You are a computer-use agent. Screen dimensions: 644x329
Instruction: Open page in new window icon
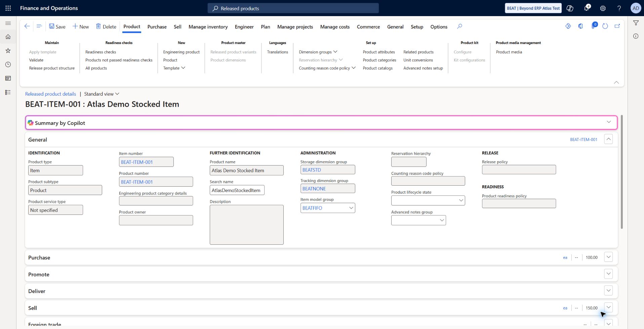click(x=617, y=26)
